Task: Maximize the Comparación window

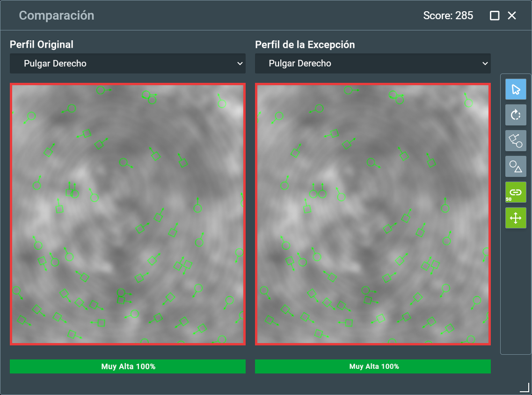Action: point(495,15)
